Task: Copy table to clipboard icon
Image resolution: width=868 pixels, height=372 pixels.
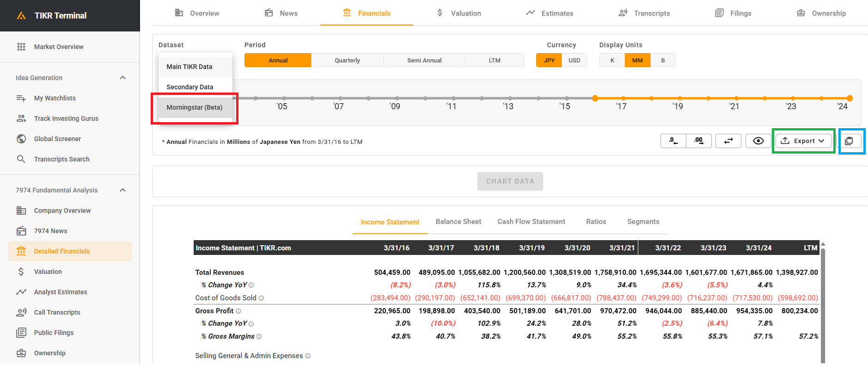Action: (849, 141)
